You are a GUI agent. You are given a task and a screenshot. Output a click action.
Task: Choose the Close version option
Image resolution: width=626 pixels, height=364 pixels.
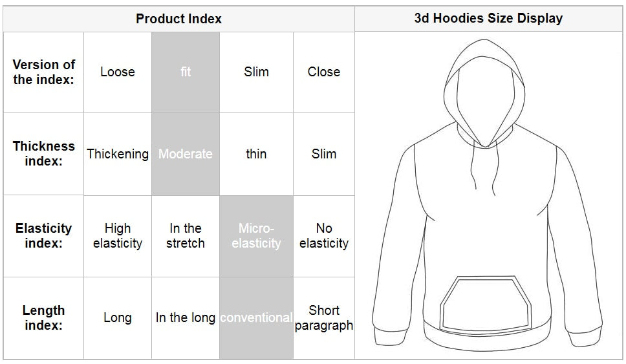tap(324, 72)
